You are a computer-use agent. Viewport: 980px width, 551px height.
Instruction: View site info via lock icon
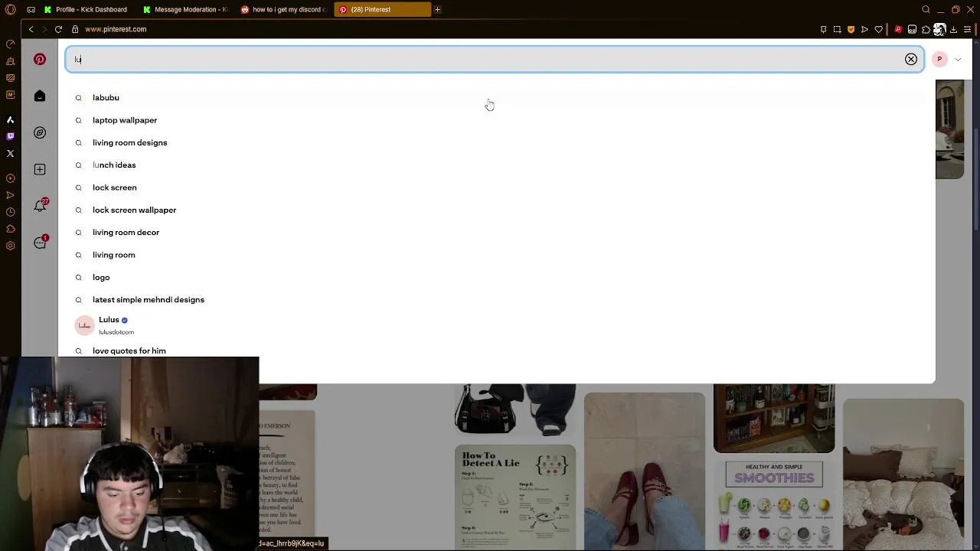[x=75, y=29]
